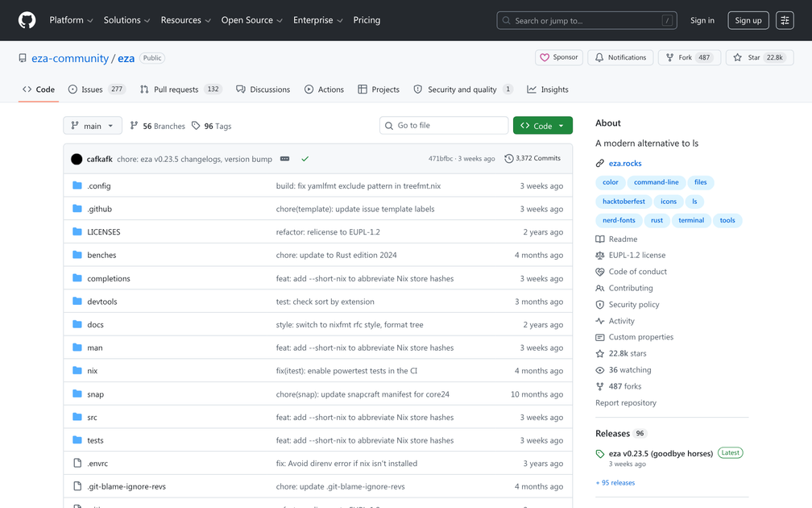Click the Go to file search field
Viewport: 812px width, 508px height.
coord(444,126)
